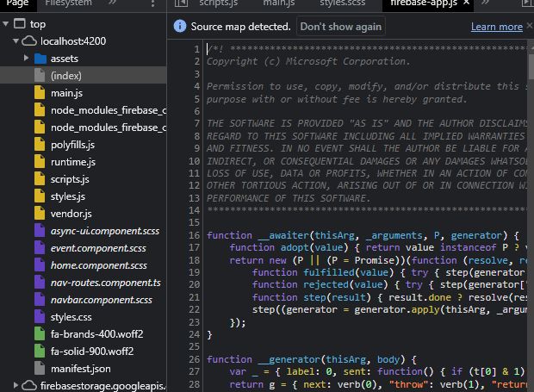Click the source map info icon
Screen dimensions: 534x392
[180, 26]
